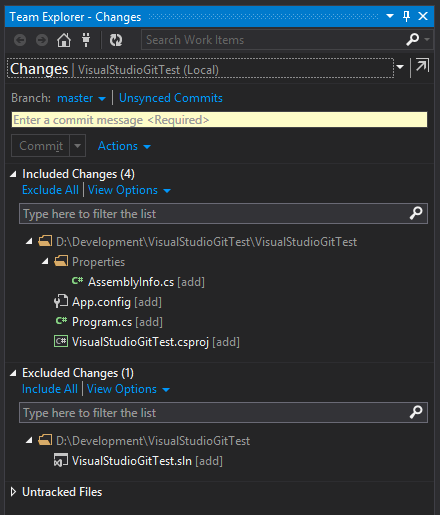Select Program.cs in Included Changes

(102, 322)
